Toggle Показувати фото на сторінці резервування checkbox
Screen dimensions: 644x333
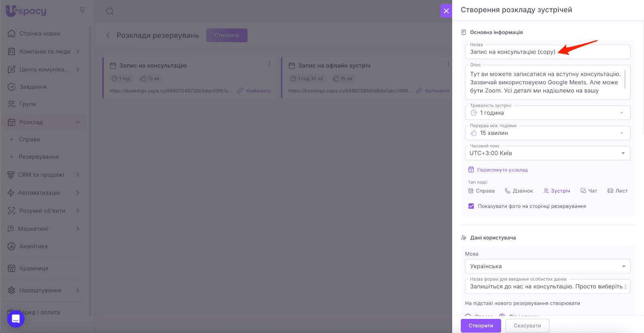[471, 206]
